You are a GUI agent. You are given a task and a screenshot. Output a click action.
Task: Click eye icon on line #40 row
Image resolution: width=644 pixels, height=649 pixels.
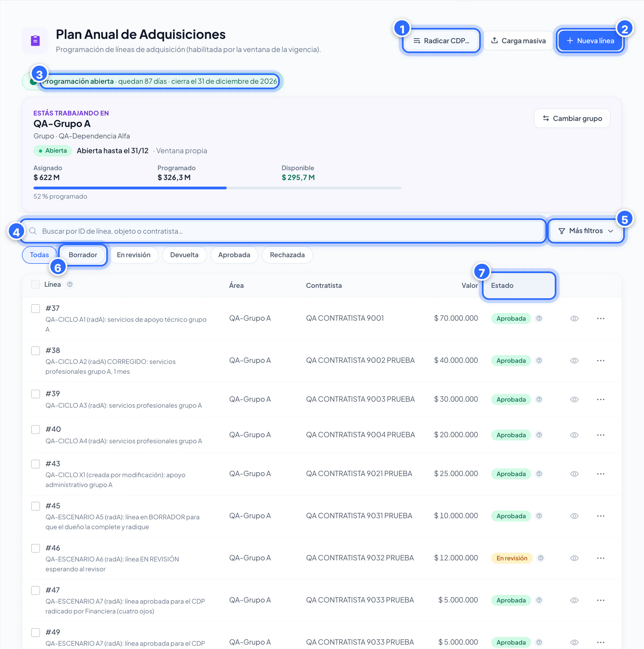(x=574, y=435)
